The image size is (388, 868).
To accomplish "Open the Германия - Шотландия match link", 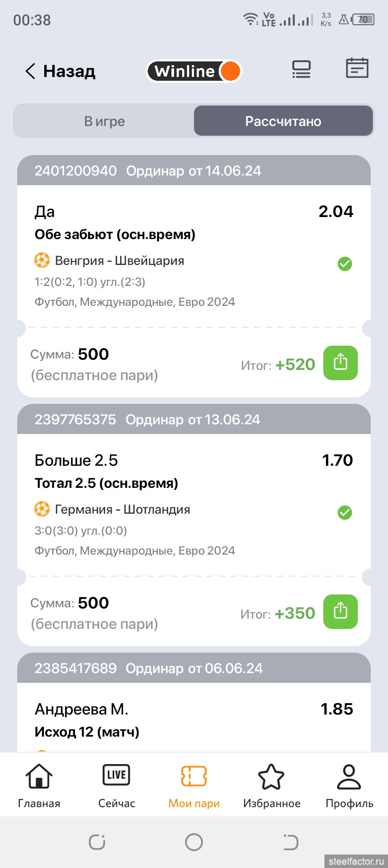I will pyautogui.click(x=122, y=509).
